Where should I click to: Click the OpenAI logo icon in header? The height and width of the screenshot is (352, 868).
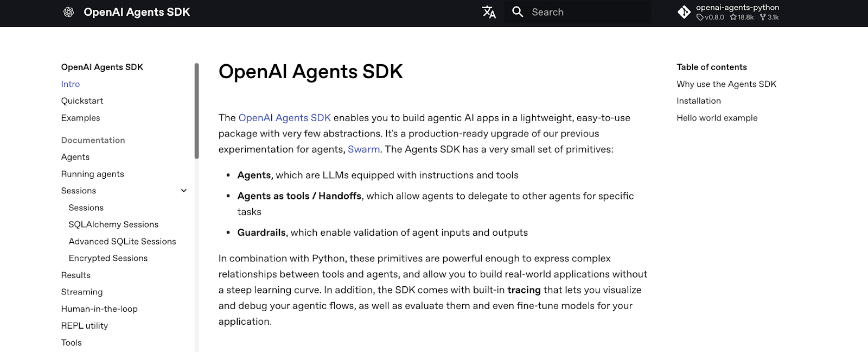click(x=68, y=12)
